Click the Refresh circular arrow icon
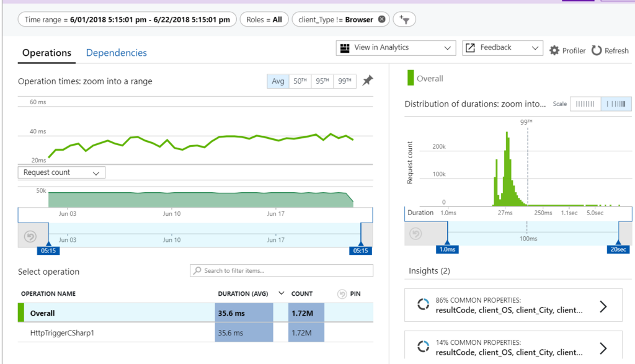The height and width of the screenshot is (364, 635). click(x=596, y=51)
